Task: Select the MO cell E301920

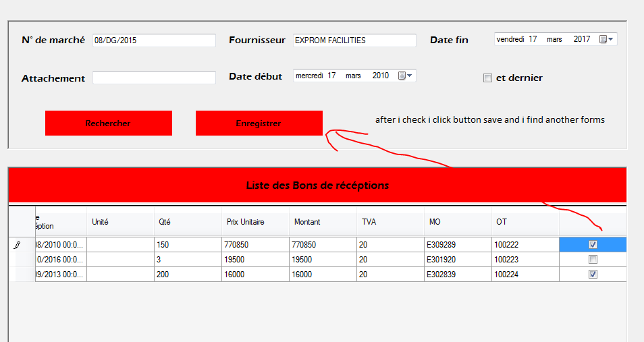Action: pyautogui.click(x=458, y=260)
